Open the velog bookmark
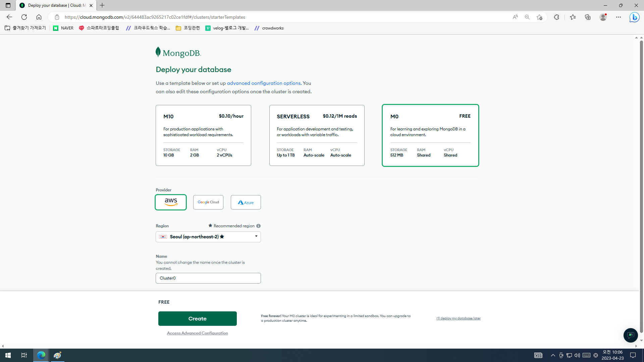Screen dimensions: 644x362 pyautogui.click(x=227, y=28)
